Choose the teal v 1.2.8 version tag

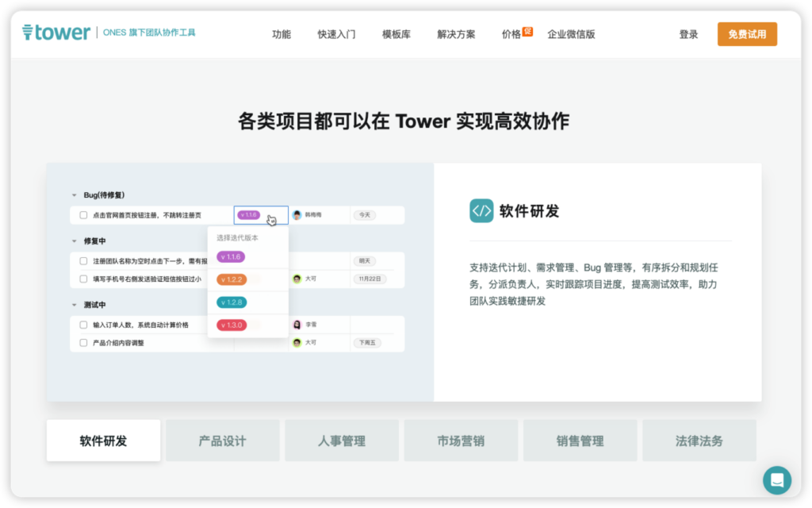tap(232, 302)
